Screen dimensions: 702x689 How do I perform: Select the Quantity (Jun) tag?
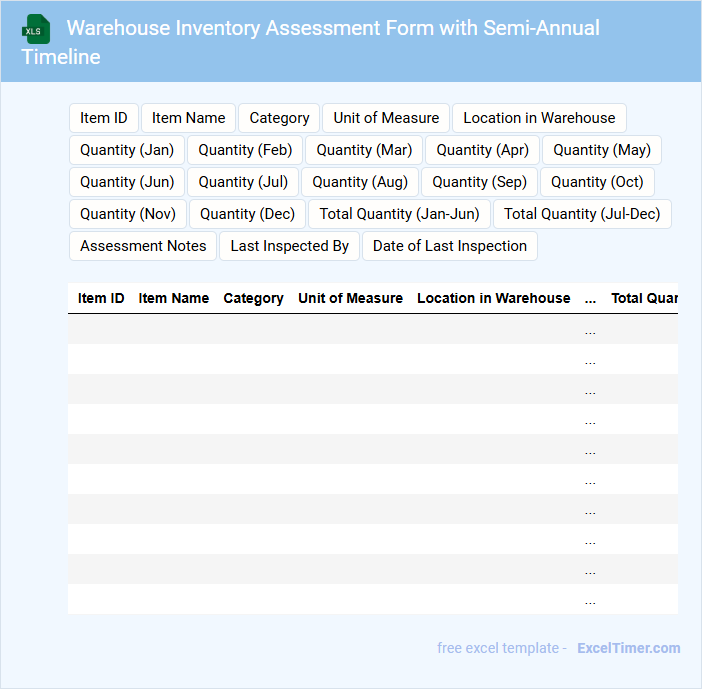pyautogui.click(x=127, y=182)
